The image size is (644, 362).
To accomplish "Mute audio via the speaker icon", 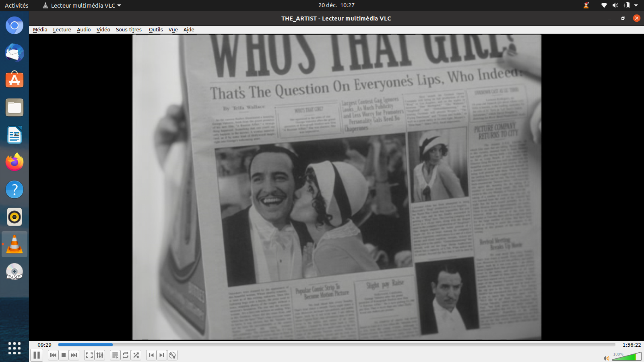I will coord(606,358).
